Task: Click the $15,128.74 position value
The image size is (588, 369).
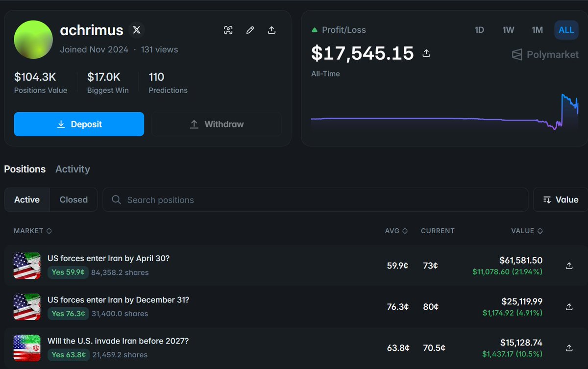Action: click(521, 343)
